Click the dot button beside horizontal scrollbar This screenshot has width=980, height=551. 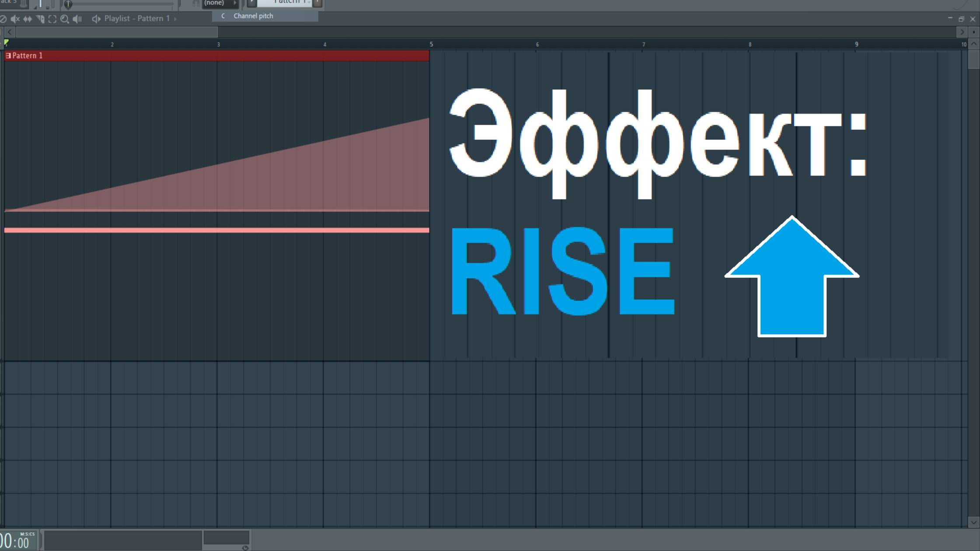(973, 32)
